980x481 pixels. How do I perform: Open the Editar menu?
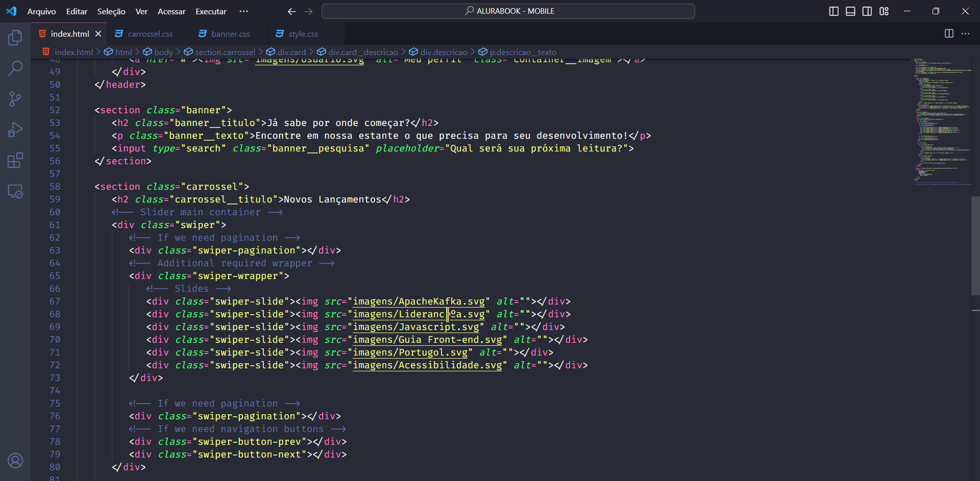(x=77, y=11)
